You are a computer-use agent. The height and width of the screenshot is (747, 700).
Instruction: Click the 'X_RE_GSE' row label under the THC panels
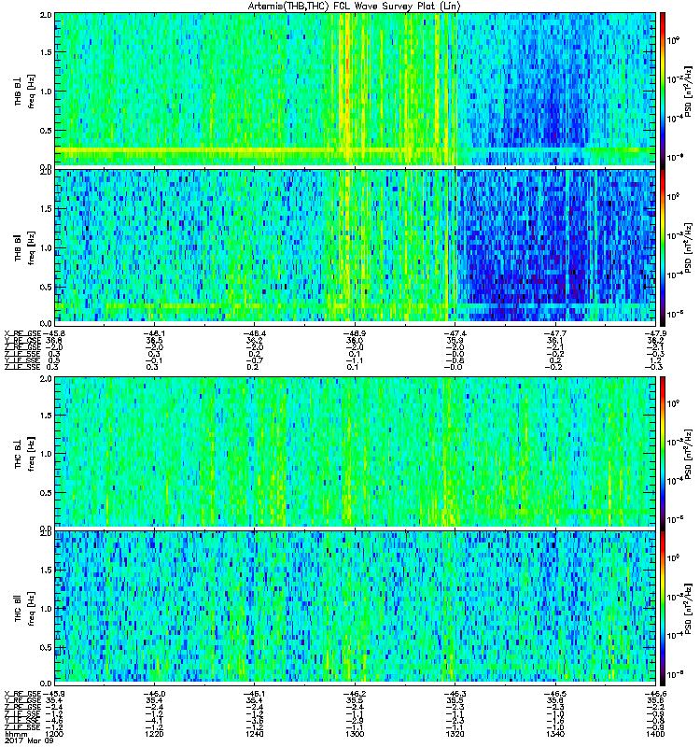22,694
